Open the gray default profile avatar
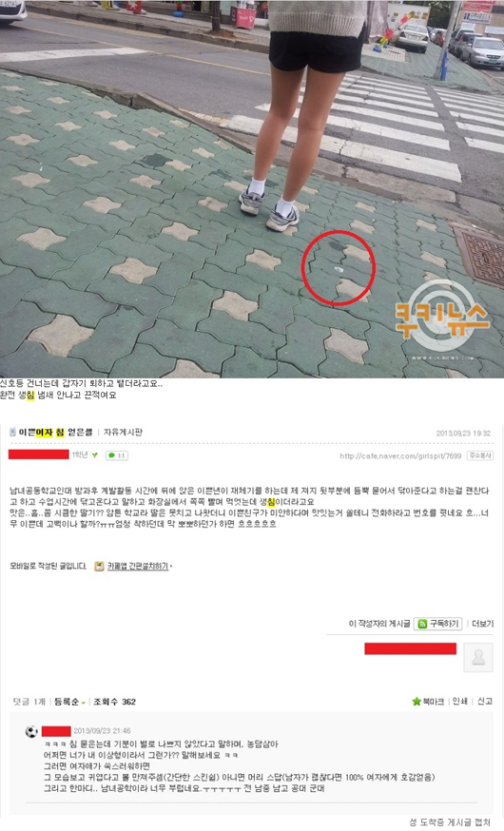Image resolution: width=504 pixels, height=831 pixels. (x=478, y=658)
